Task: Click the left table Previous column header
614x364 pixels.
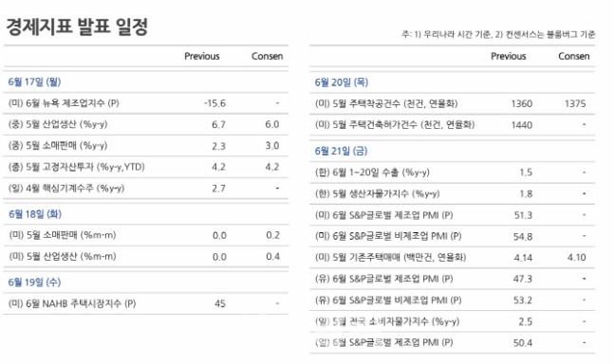Action: coord(202,56)
